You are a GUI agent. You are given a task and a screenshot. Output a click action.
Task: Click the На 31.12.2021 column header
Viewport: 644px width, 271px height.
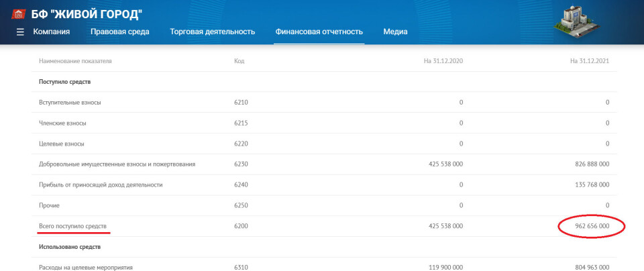(589, 61)
